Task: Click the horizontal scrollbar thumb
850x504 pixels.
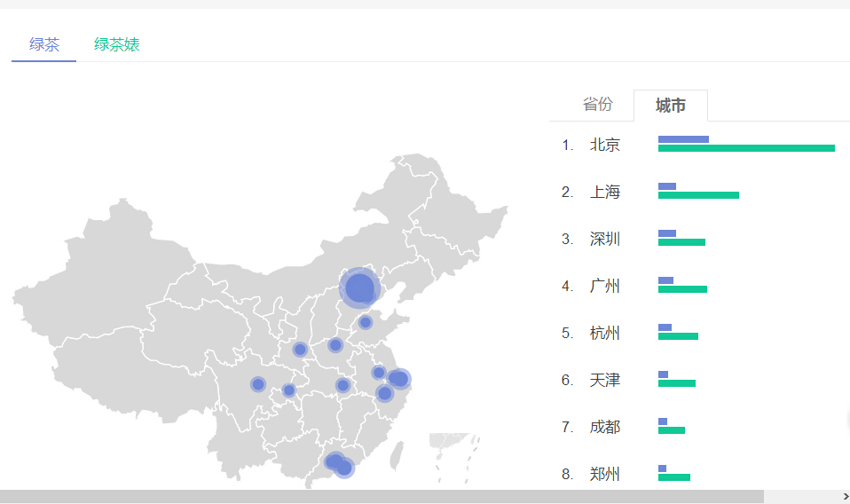Action: pyautogui.click(x=382, y=496)
